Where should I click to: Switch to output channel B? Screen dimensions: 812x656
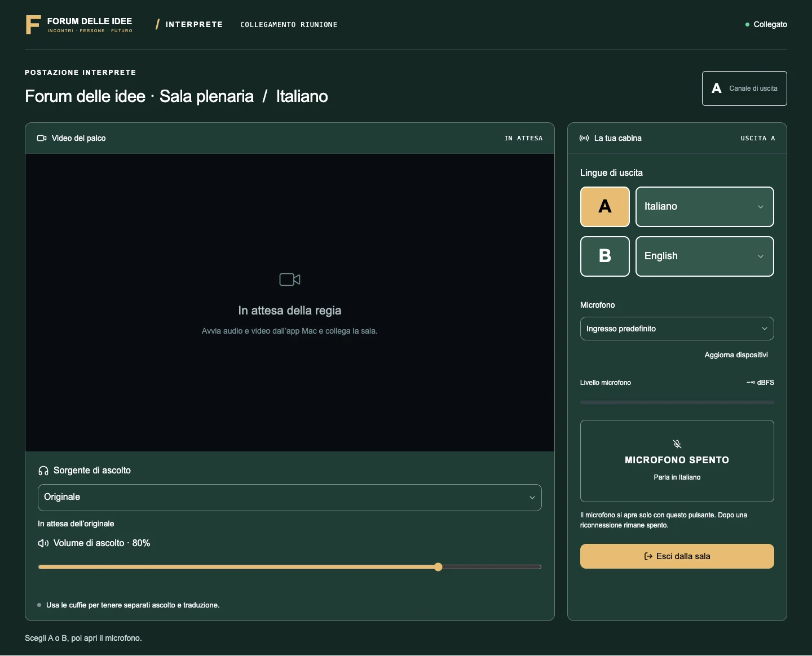(x=605, y=256)
